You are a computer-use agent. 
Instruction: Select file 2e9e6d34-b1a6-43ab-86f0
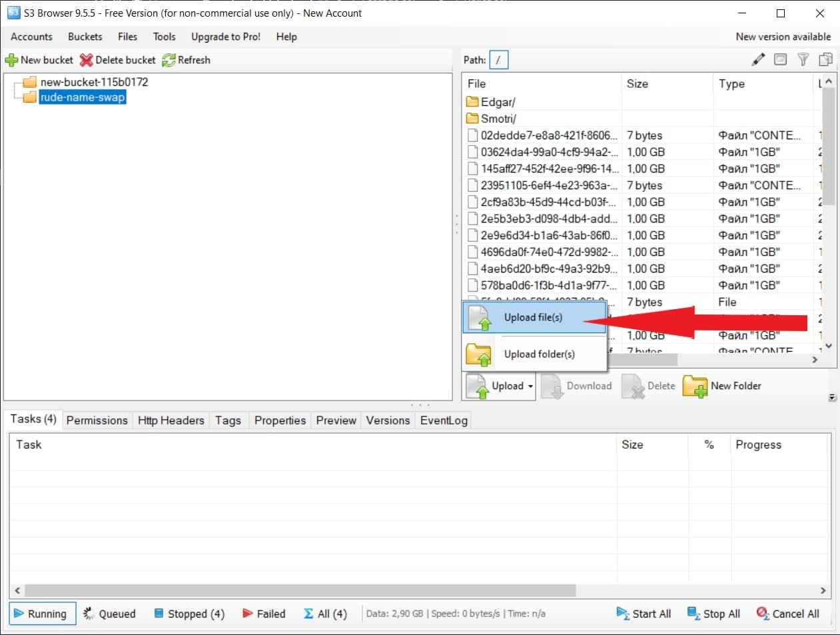[x=543, y=235]
